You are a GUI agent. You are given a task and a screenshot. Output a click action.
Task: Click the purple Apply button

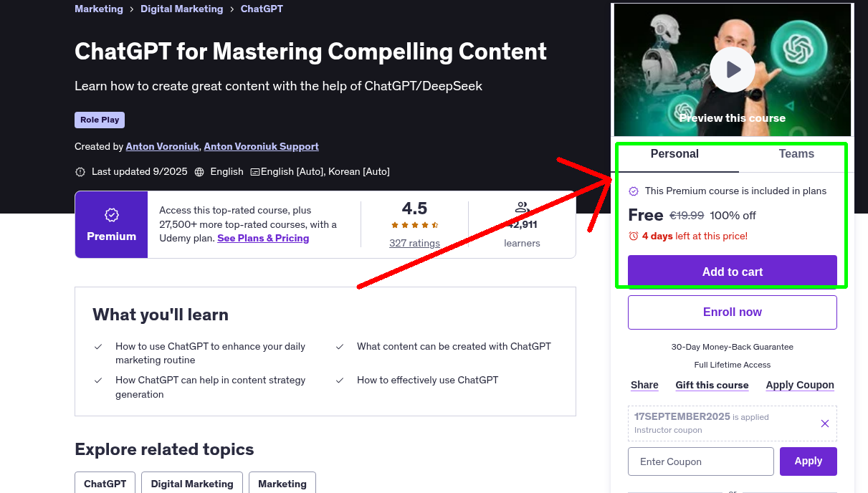809,461
